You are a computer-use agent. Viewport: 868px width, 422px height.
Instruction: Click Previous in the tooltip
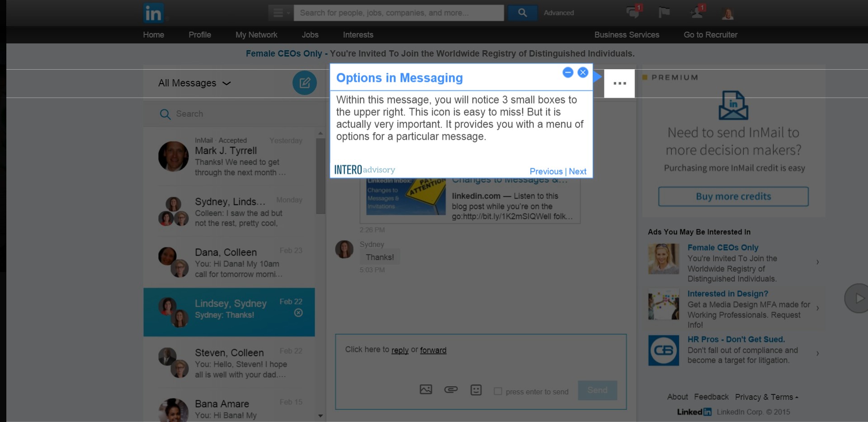(x=546, y=171)
